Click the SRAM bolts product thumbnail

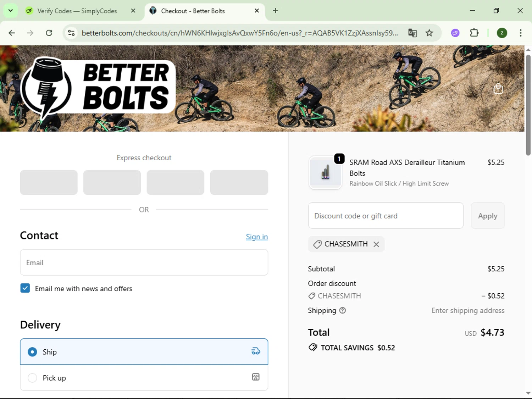pos(325,173)
